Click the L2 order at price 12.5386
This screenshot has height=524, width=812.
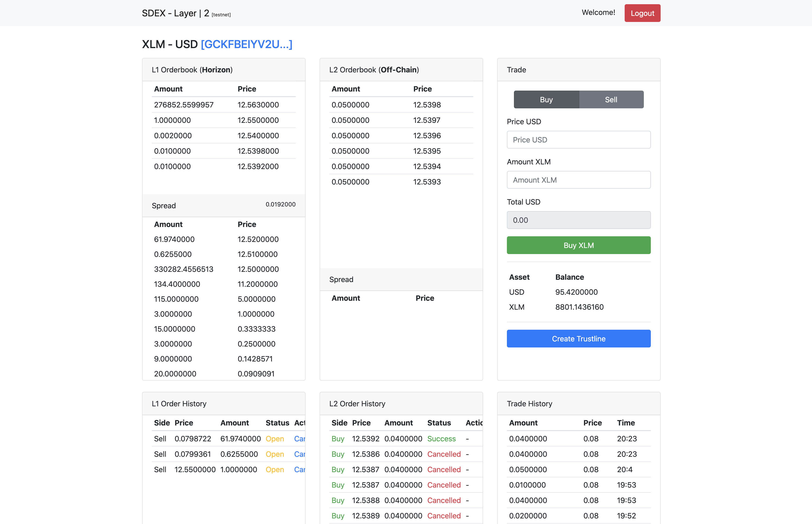click(366, 454)
